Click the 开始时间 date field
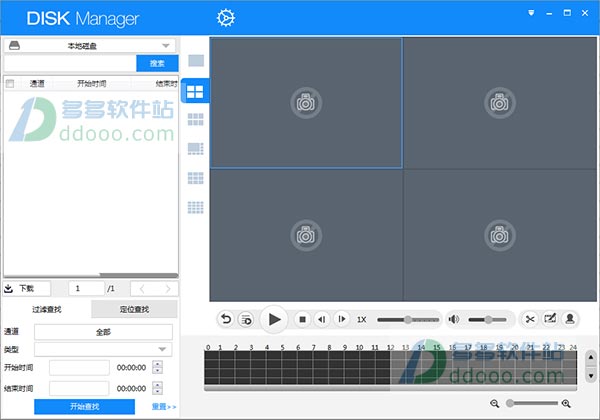The height and width of the screenshot is (420, 600). (79, 368)
